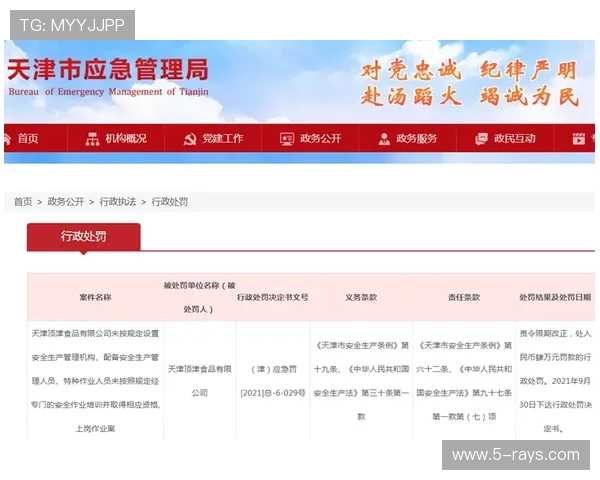Viewport: 600px width, 480px height.
Task: Select 政务服务 in the red navigation bar
Action: click(x=417, y=138)
